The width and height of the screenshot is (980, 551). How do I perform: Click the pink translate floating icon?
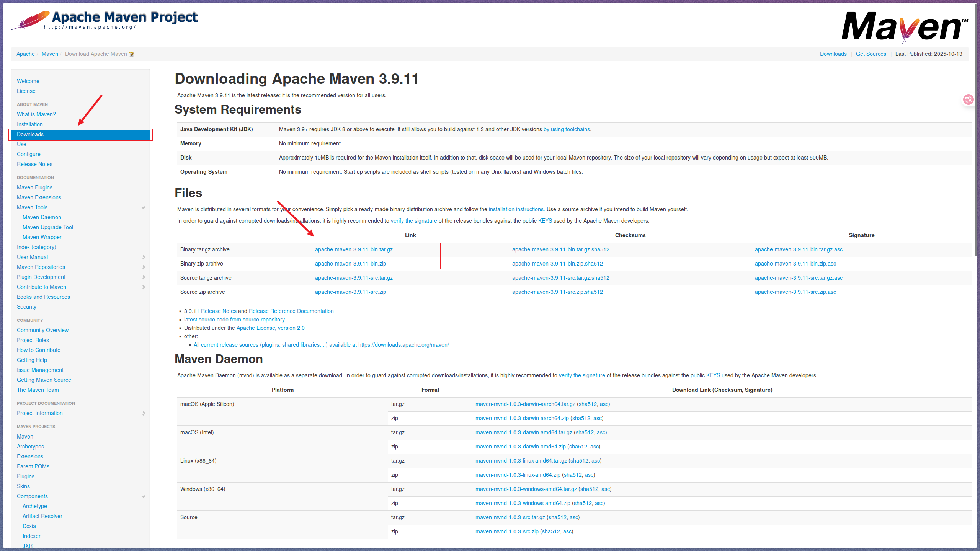pos(968,100)
